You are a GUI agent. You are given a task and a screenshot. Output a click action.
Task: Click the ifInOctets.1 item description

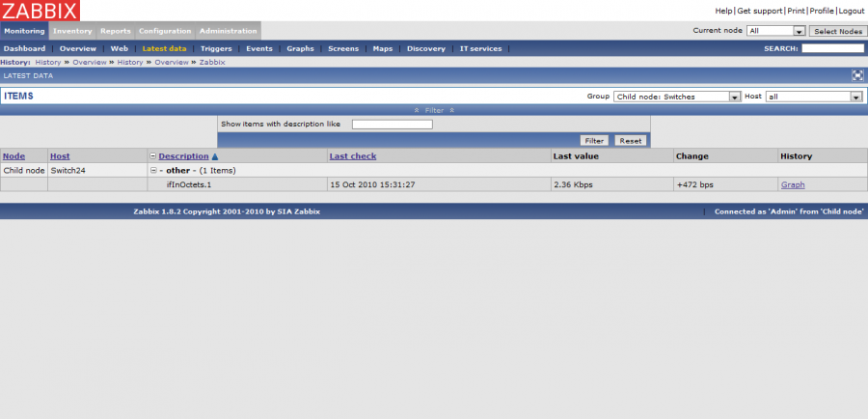click(189, 184)
